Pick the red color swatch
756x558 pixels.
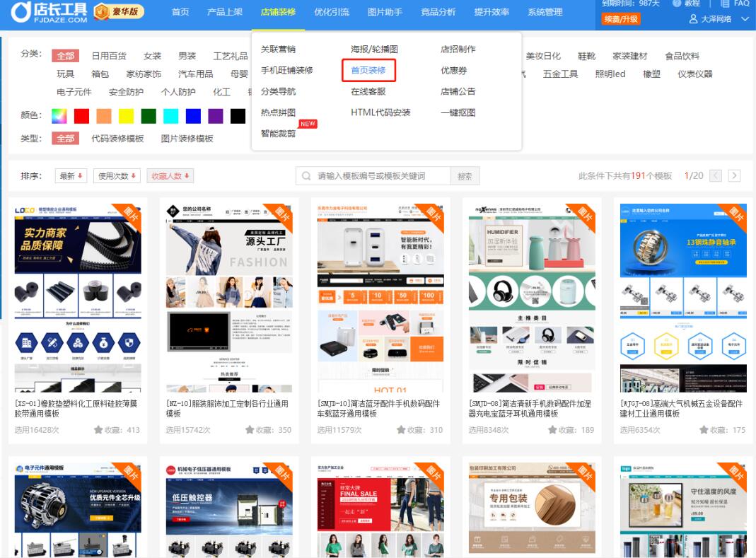tap(81, 116)
